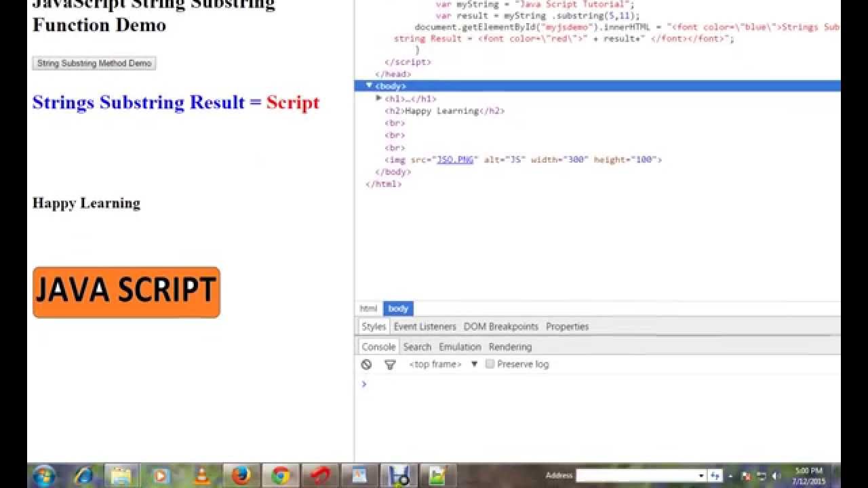
Task: Switch to Chrome in the taskbar
Action: (x=281, y=476)
